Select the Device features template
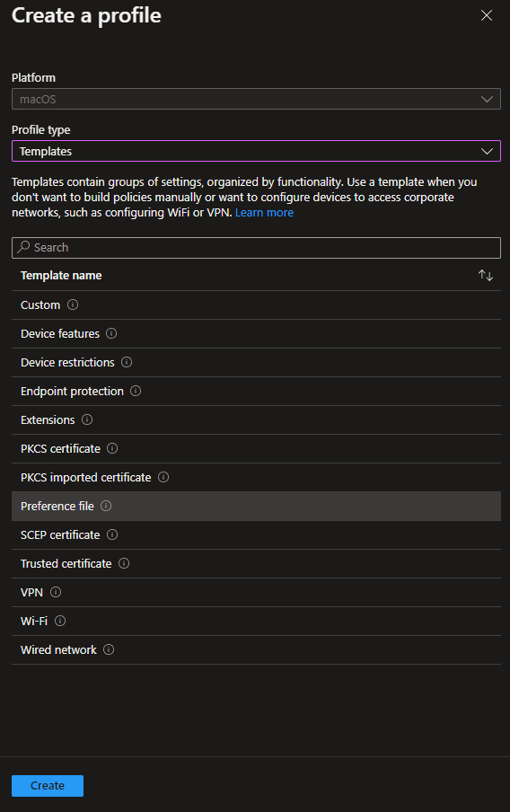This screenshot has height=812, width=510. pyautogui.click(x=256, y=334)
